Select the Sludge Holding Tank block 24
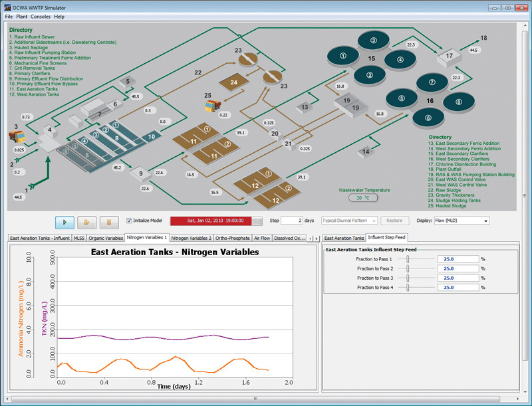Screen dimensions: 532x406 (233, 82)
